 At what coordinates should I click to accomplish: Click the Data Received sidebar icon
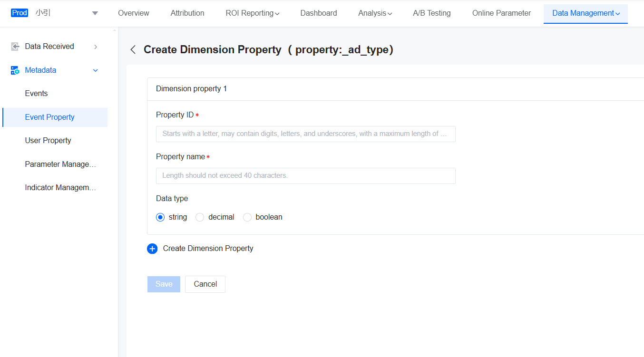point(14,46)
